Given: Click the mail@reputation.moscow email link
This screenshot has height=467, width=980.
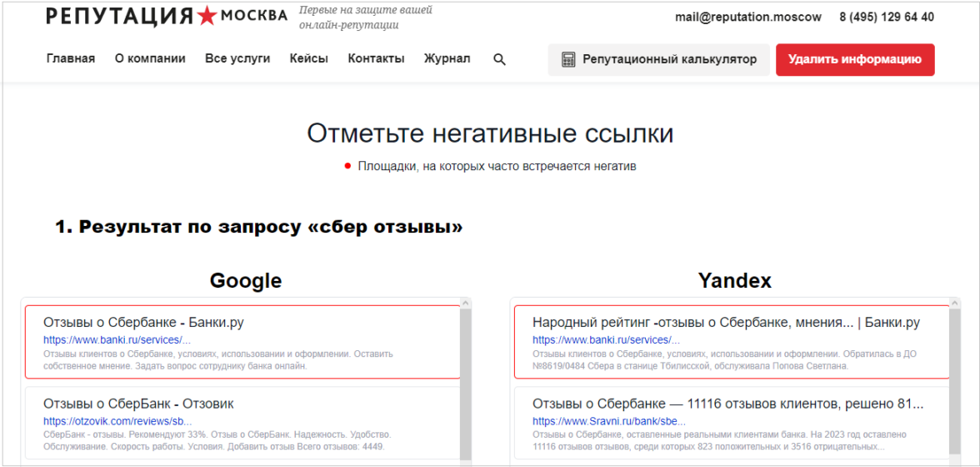Looking at the screenshot, I should (x=747, y=17).
